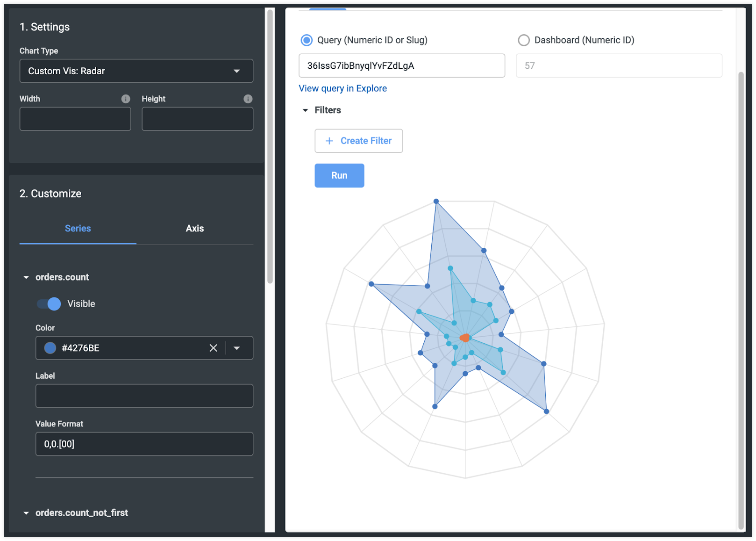This screenshot has height=541, width=756.
Task: Click the Width field info icon
Action: pyautogui.click(x=125, y=99)
